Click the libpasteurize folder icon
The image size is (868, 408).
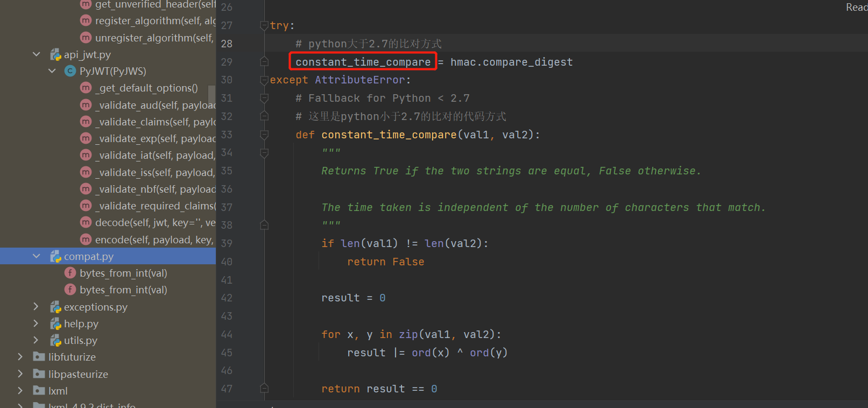click(39, 374)
